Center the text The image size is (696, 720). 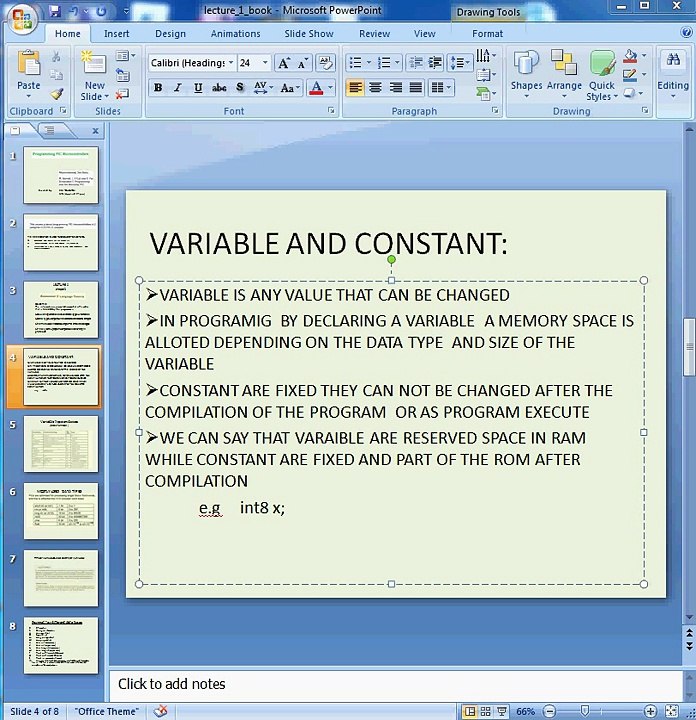(376, 87)
